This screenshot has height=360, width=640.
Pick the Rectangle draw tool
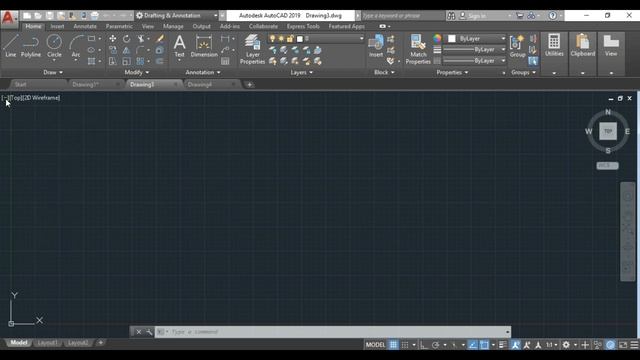tap(91, 39)
